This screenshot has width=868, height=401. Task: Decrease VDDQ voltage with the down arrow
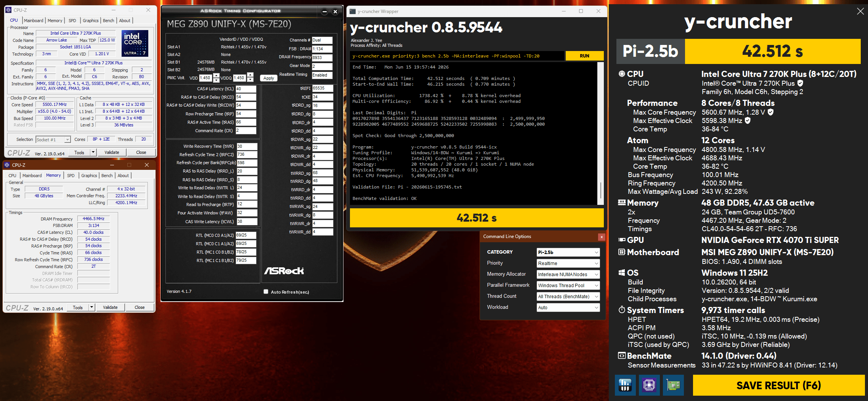click(250, 80)
